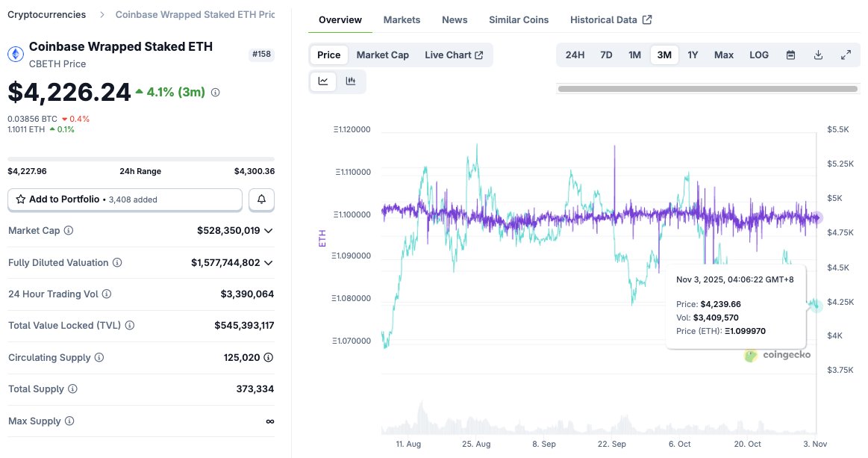The width and height of the screenshot is (868, 458).
Task: Click the 1.1011 ETH price text
Action: 26,129
